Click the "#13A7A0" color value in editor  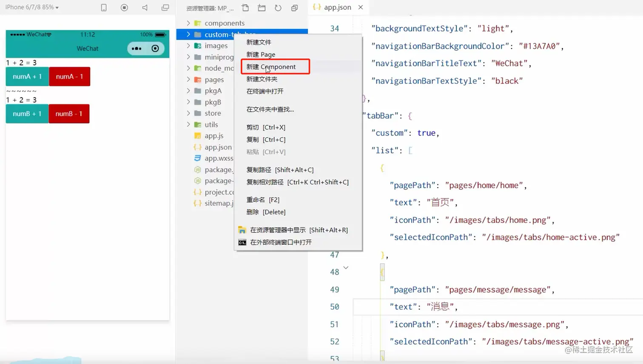point(539,46)
